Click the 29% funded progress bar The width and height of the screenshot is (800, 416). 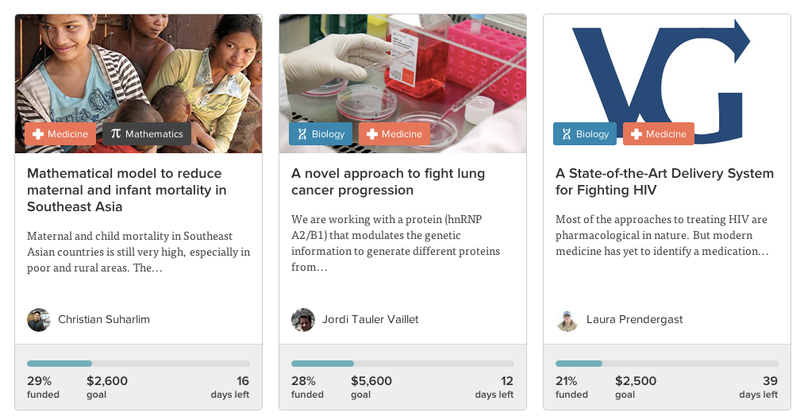click(x=139, y=363)
